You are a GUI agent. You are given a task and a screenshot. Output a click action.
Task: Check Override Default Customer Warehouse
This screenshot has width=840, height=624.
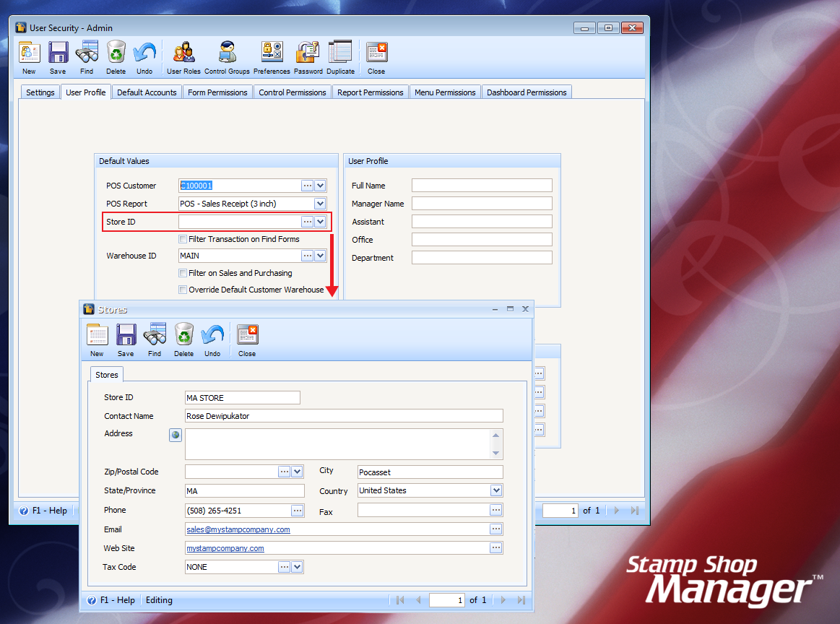183,289
